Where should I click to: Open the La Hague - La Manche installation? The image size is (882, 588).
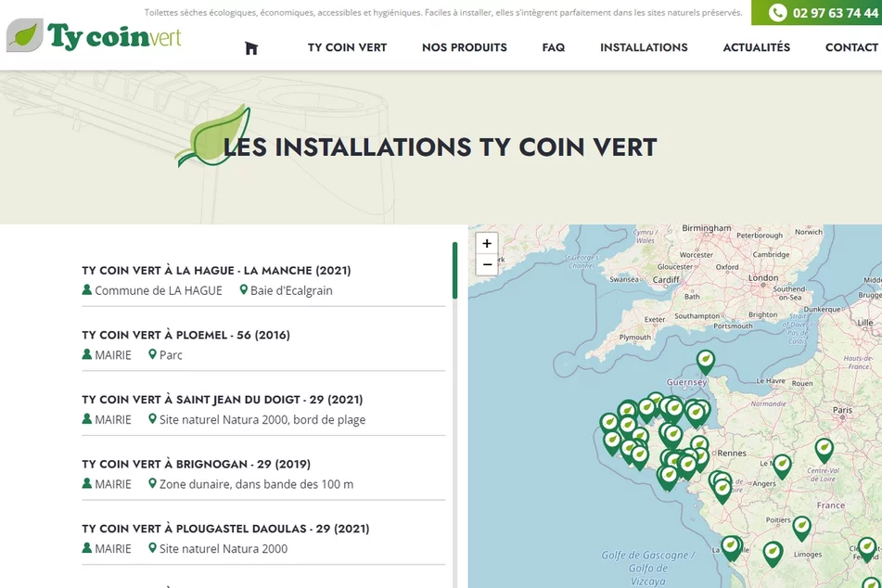216,271
